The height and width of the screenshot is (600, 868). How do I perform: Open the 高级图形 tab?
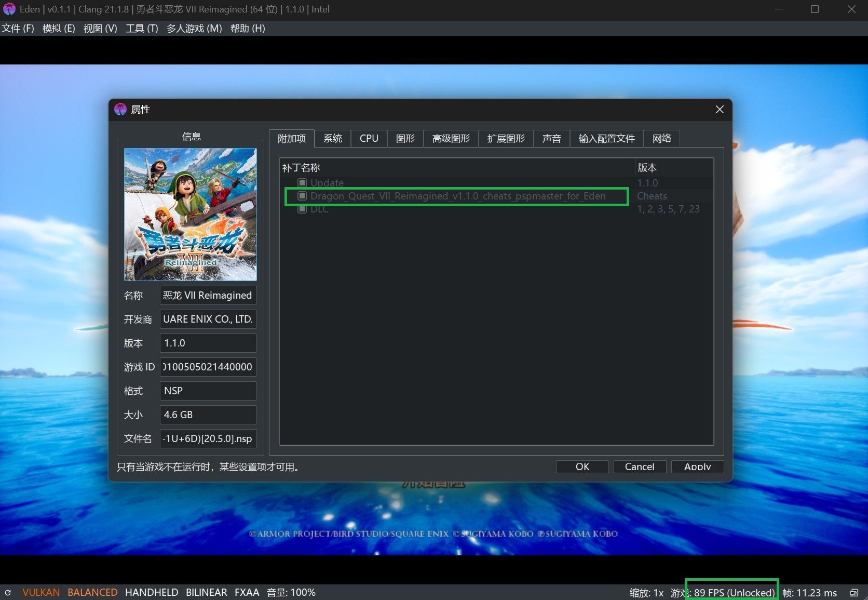pos(451,138)
